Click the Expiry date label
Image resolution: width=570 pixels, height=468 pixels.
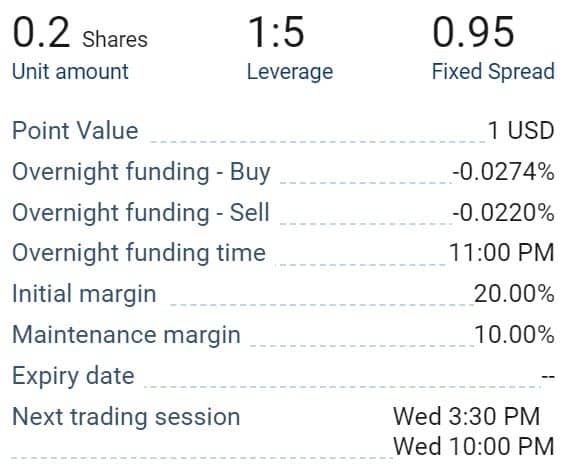click(73, 376)
